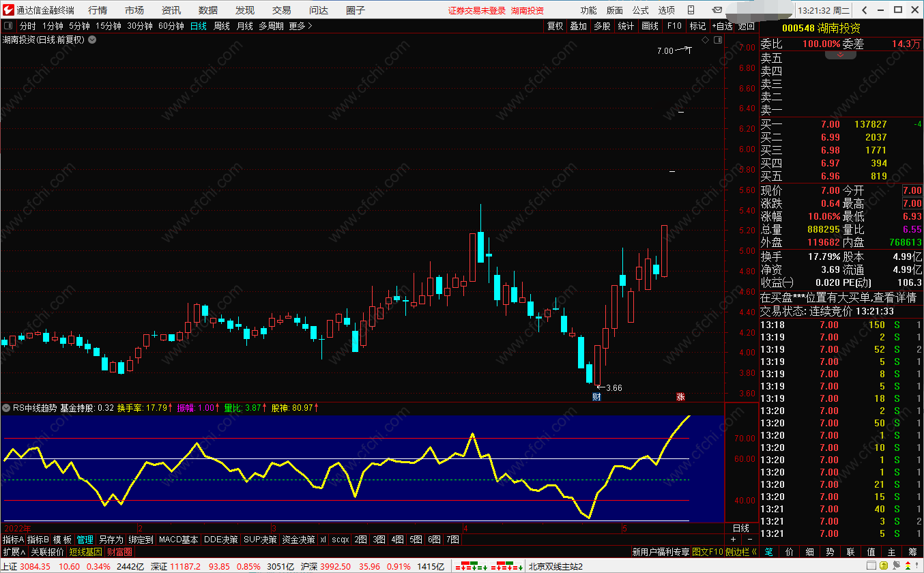The width and height of the screenshot is (924, 573).
Task: Expand the RS中线趋势 indicator dropdown
Action: [x=7, y=407]
